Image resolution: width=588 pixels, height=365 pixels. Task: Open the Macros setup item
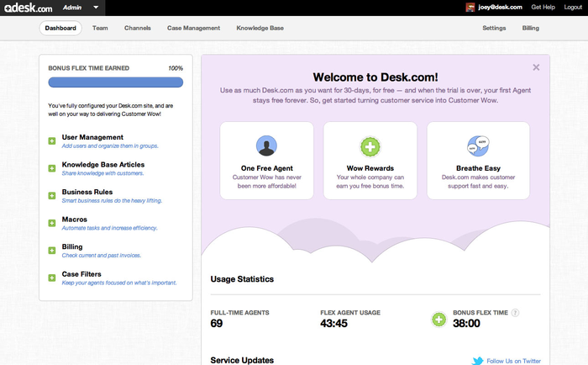pos(73,220)
